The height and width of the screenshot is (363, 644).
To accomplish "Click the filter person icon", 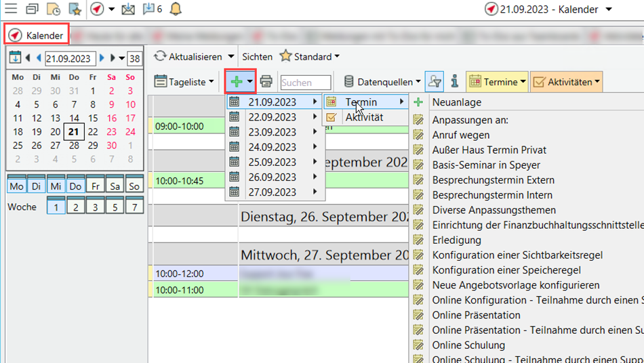I will click(x=435, y=82).
